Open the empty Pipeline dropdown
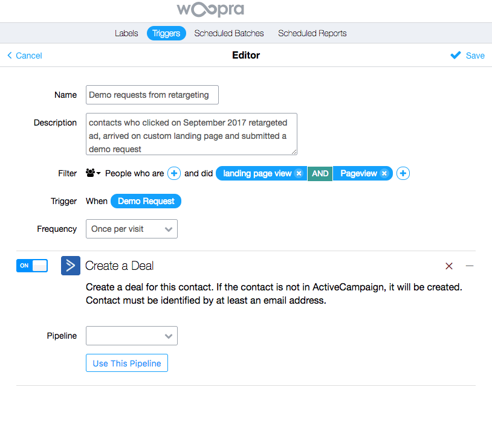 tap(131, 336)
